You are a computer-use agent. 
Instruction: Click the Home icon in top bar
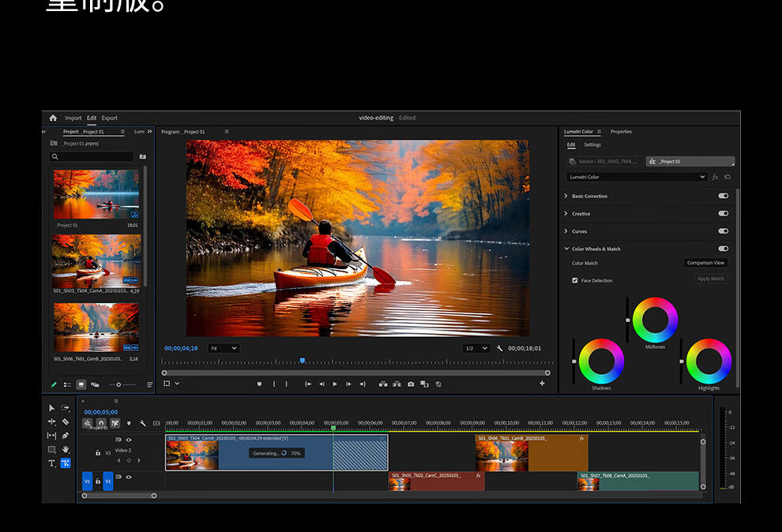coord(53,118)
